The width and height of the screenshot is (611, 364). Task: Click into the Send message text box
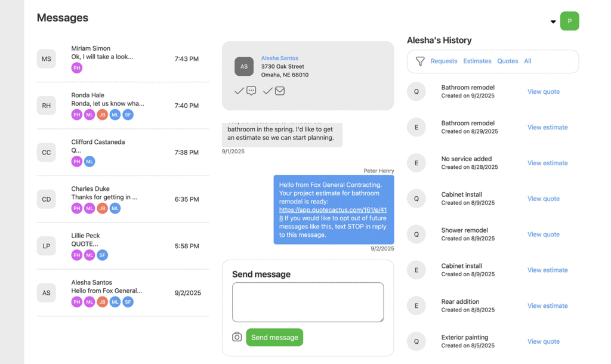pyautogui.click(x=308, y=302)
